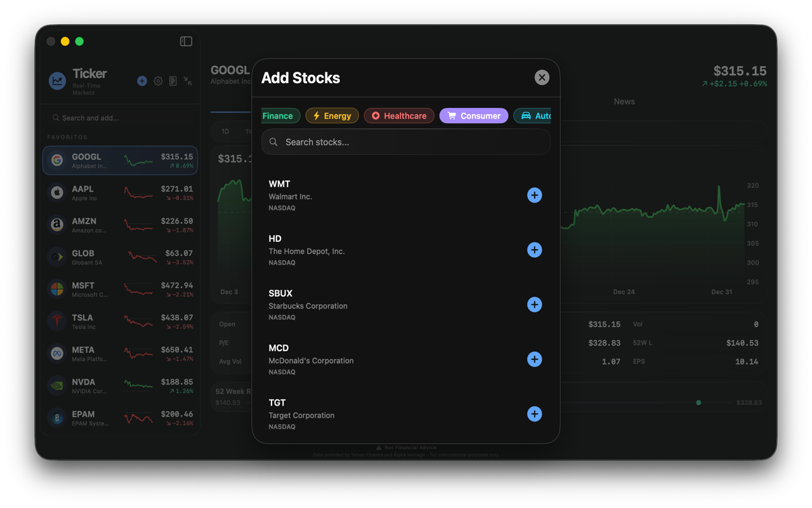Click the Meta logo icon
The height and width of the screenshot is (508, 812).
click(x=57, y=353)
